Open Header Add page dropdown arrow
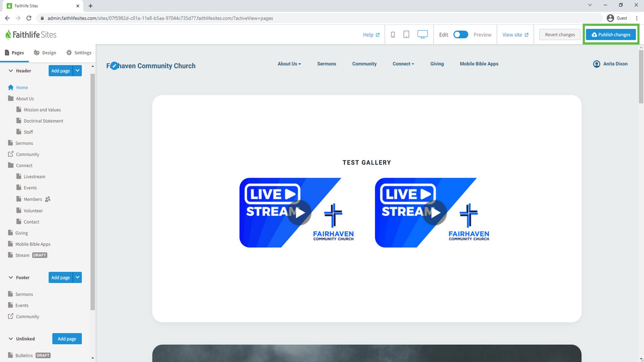This screenshot has width=644, height=362. [x=77, y=71]
